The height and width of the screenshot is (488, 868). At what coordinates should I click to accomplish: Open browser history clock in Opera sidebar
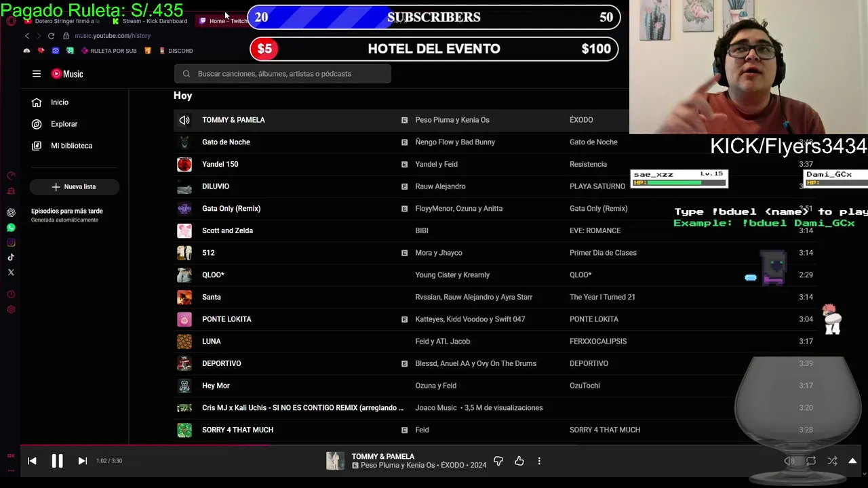[x=11, y=295]
